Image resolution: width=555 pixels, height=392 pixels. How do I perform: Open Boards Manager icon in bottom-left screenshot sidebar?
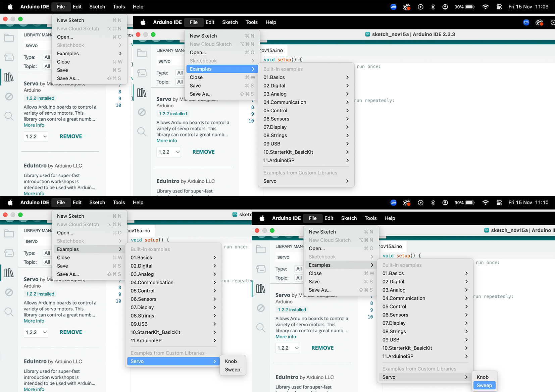pos(9,253)
